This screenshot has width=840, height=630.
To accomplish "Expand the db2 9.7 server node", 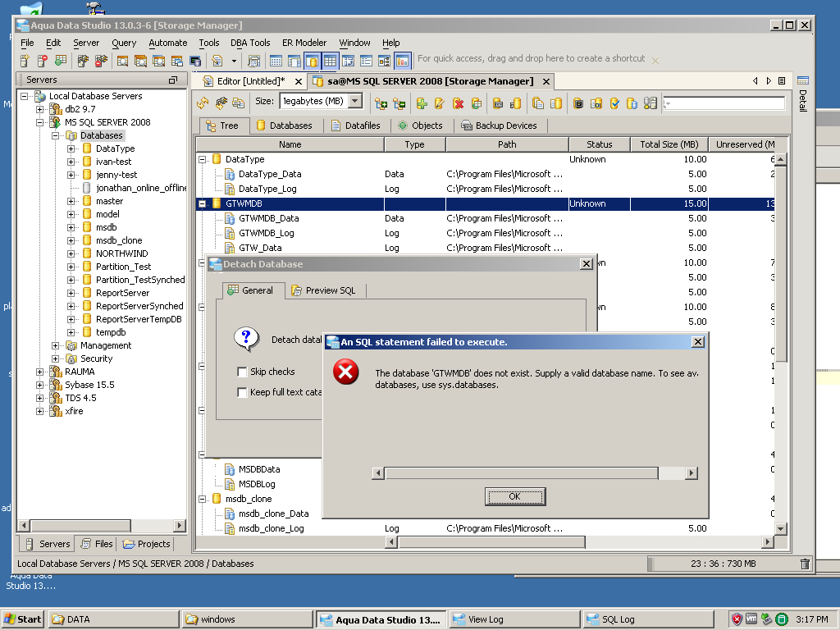I will click(x=39, y=109).
